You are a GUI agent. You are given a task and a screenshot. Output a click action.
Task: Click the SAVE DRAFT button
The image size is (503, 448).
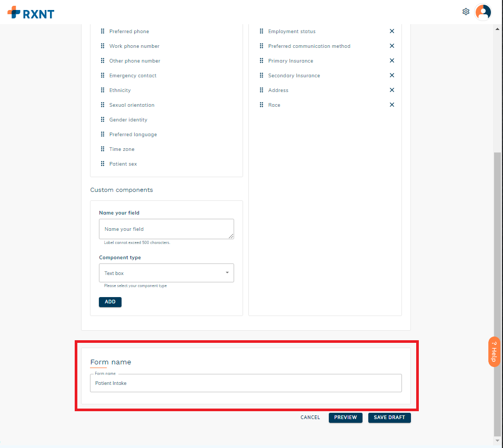tap(389, 418)
